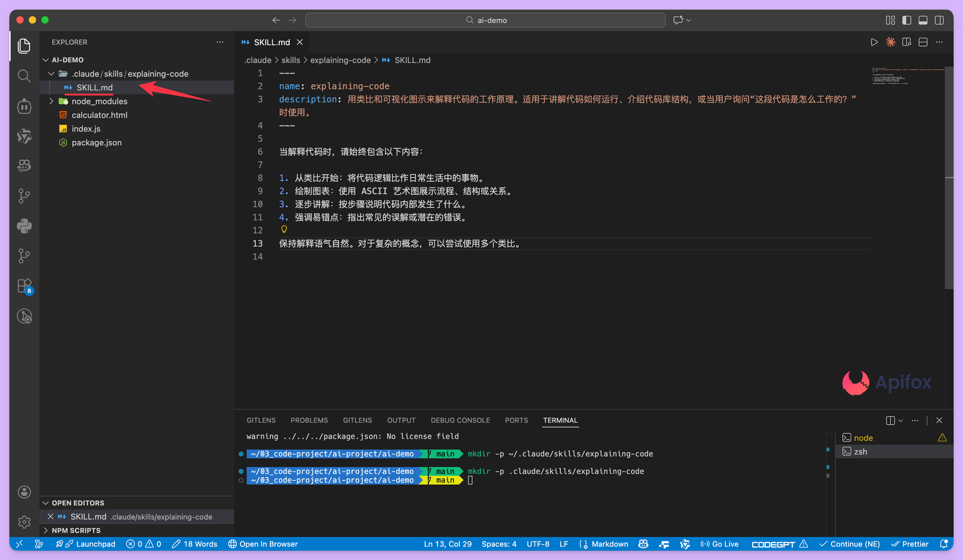Click the split editor layout icon
This screenshot has width=963, height=560.
coord(923,42)
